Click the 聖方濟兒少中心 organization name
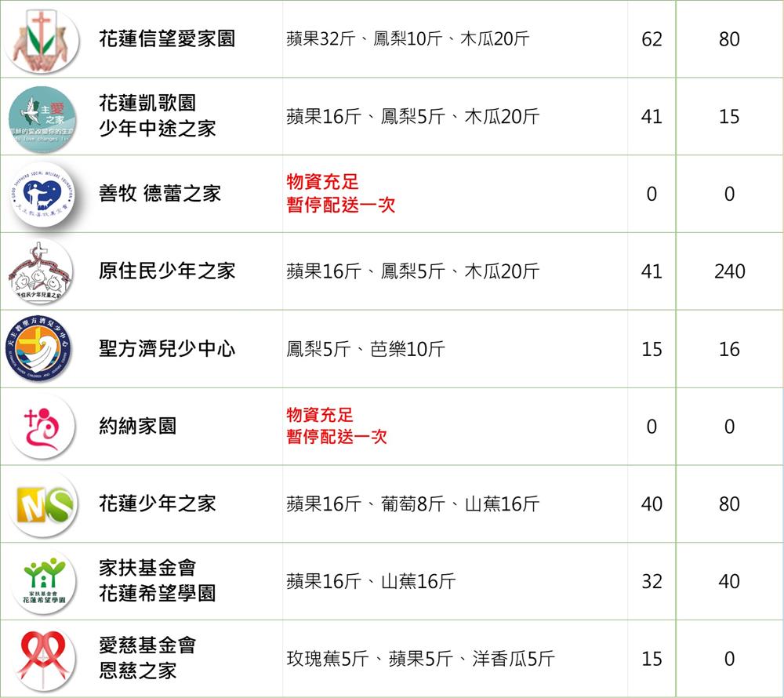The height and width of the screenshot is (698, 784). pyautogui.click(x=167, y=348)
